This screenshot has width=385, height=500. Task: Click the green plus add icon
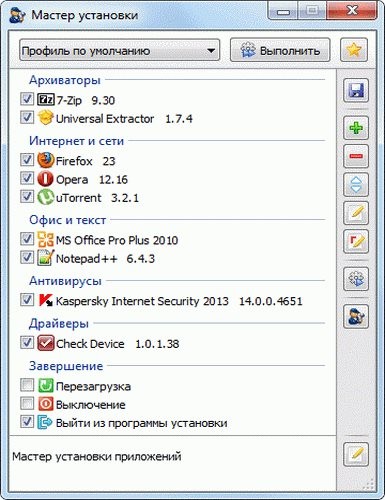[x=356, y=128]
